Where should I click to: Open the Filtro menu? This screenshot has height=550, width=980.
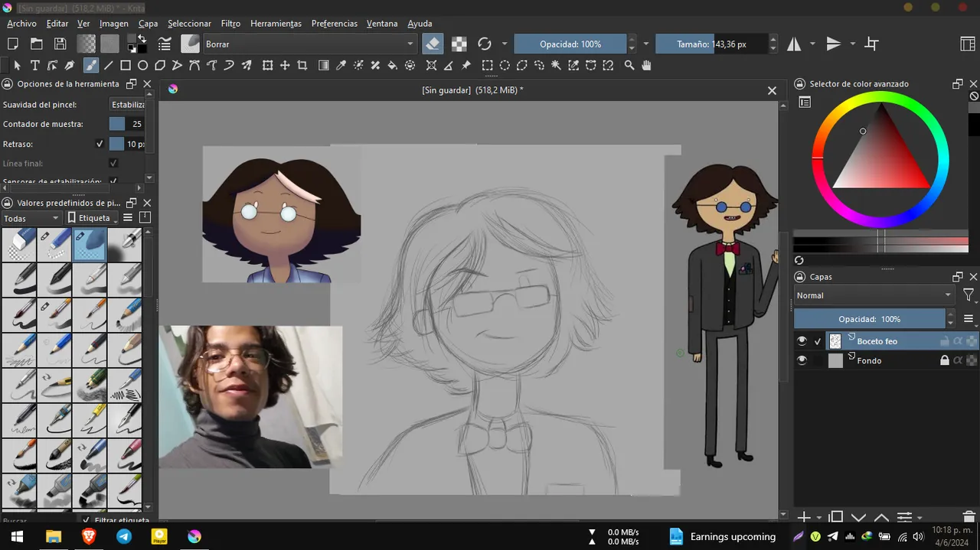[230, 24]
